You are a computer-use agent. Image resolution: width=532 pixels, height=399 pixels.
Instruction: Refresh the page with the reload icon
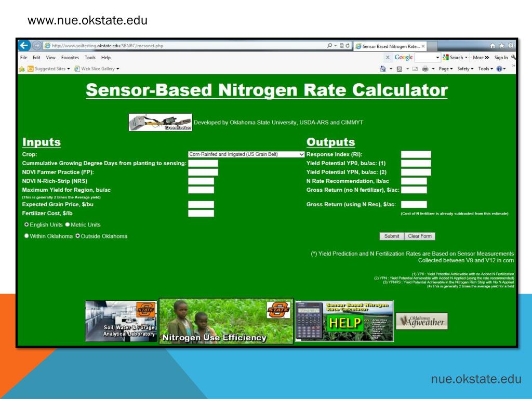tap(348, 46)
